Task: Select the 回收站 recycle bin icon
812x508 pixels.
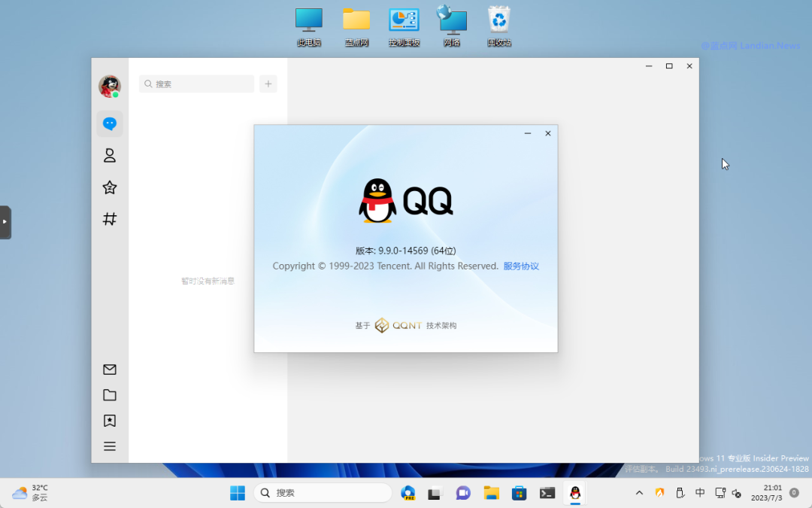Action: click(499, 26)
